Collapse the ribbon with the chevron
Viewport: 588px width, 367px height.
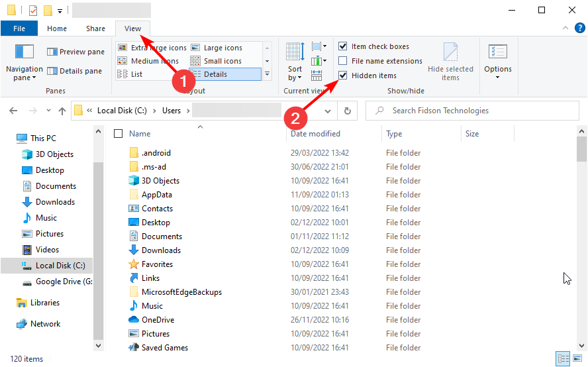[565, 28]
